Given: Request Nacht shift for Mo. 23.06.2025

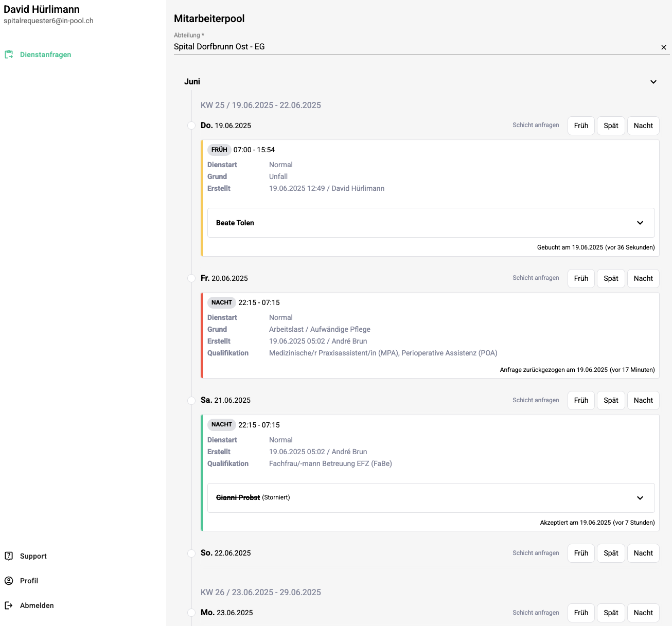Looking at the screenshot, I should [643, 613].
